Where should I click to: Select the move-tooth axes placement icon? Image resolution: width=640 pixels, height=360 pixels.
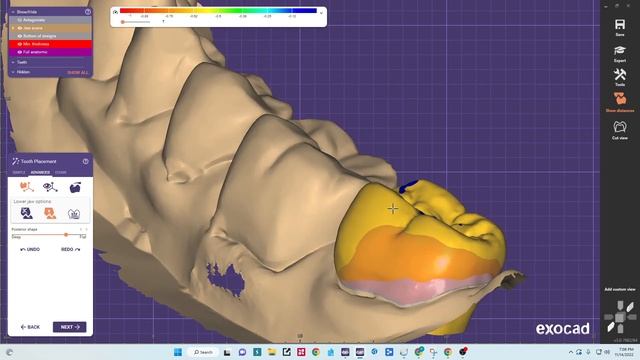(27, 187)
